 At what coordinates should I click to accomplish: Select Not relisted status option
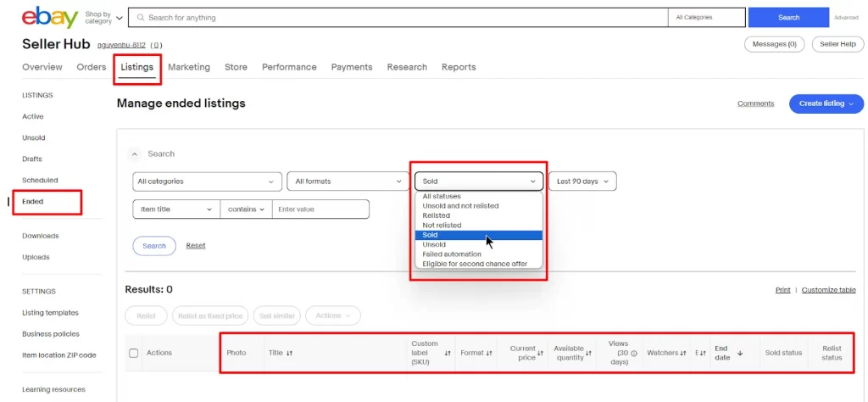pos(479,226)
